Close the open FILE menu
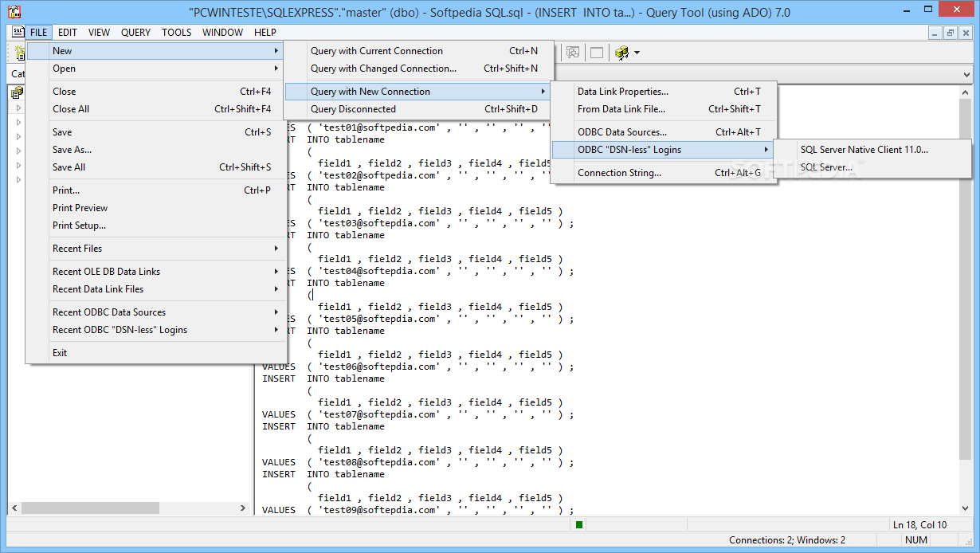 coord(39,33)
